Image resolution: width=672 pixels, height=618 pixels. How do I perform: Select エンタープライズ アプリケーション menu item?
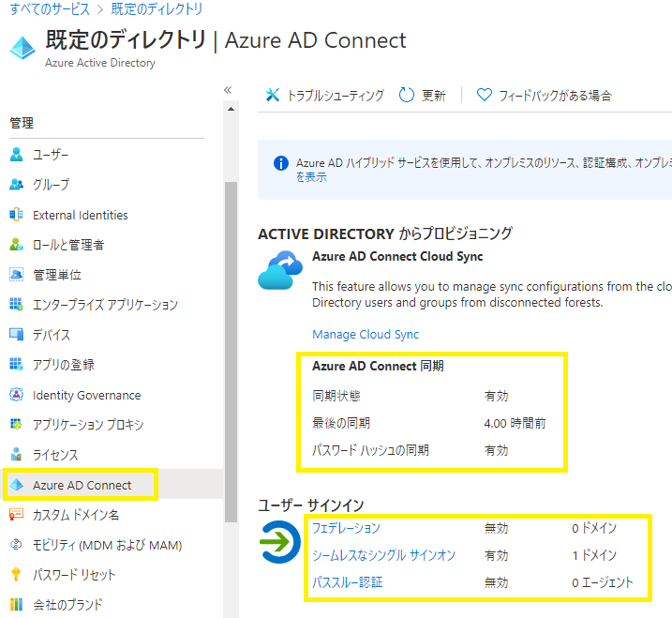point(106,305)
